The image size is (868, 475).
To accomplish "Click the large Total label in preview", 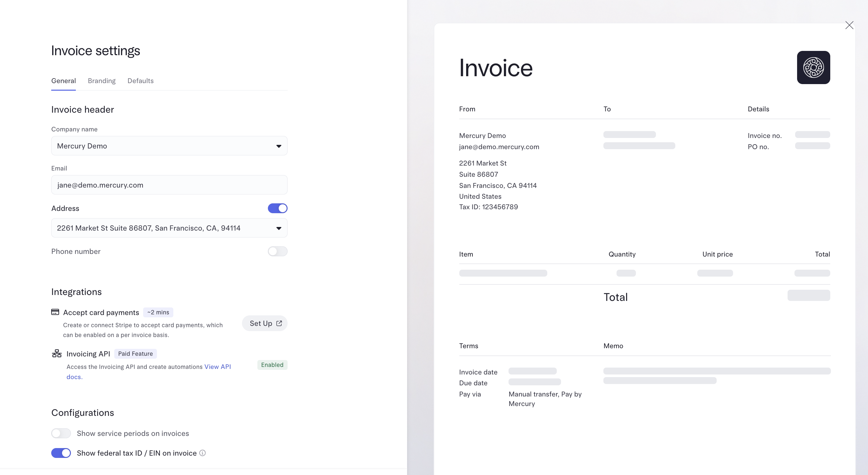I will pos(615,297).
